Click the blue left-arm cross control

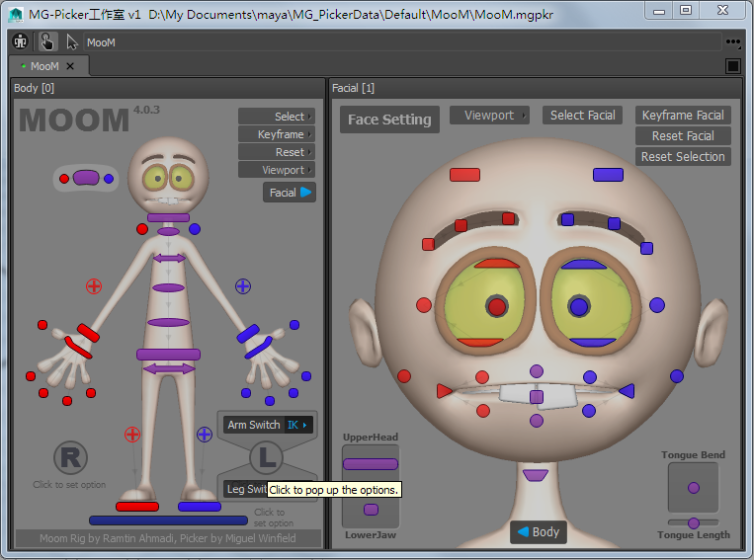(x=243, y=286)
